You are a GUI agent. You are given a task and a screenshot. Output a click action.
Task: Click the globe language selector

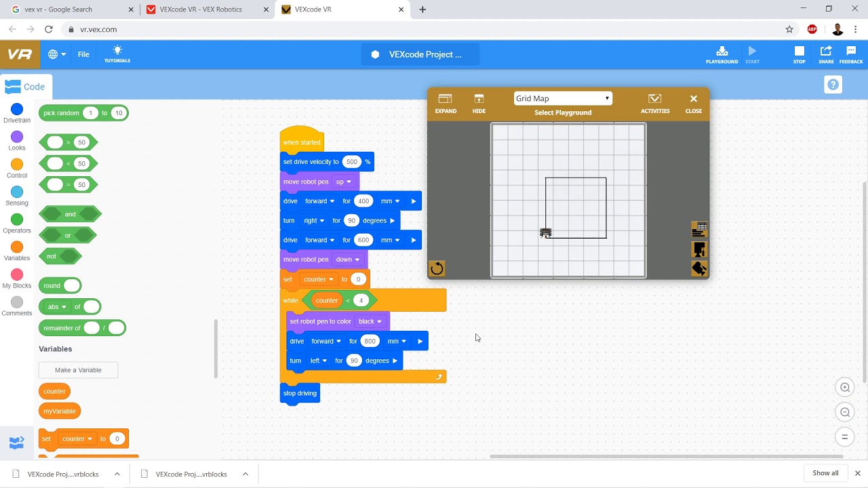(x=56, y=54)
